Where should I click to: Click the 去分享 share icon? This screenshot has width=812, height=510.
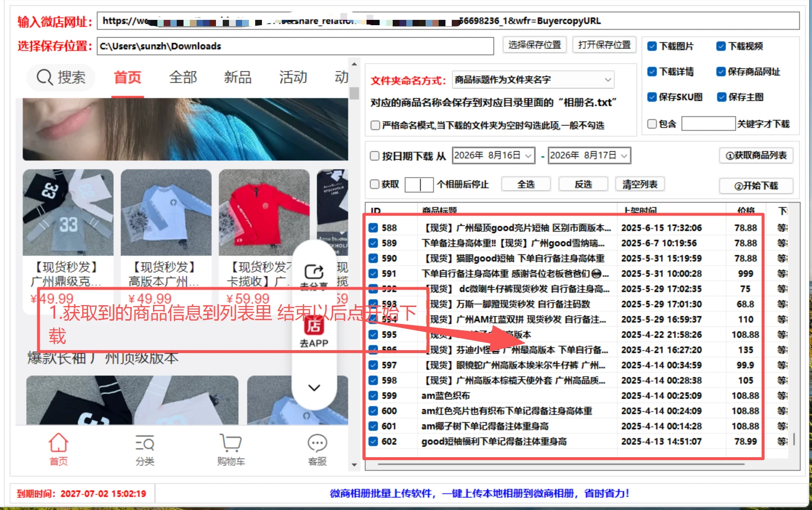[314, 272]
